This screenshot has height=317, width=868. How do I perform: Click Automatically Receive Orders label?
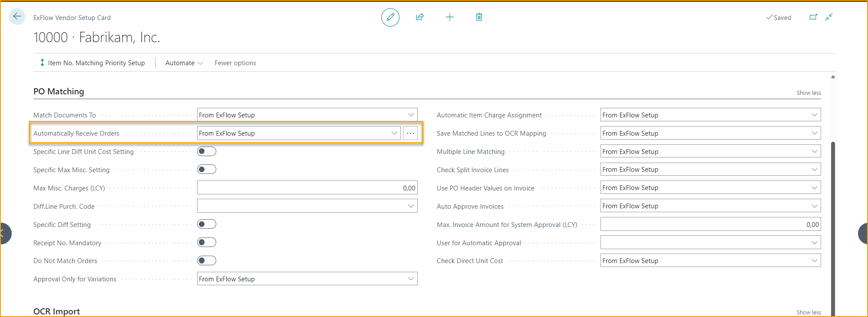click(76, 133)
